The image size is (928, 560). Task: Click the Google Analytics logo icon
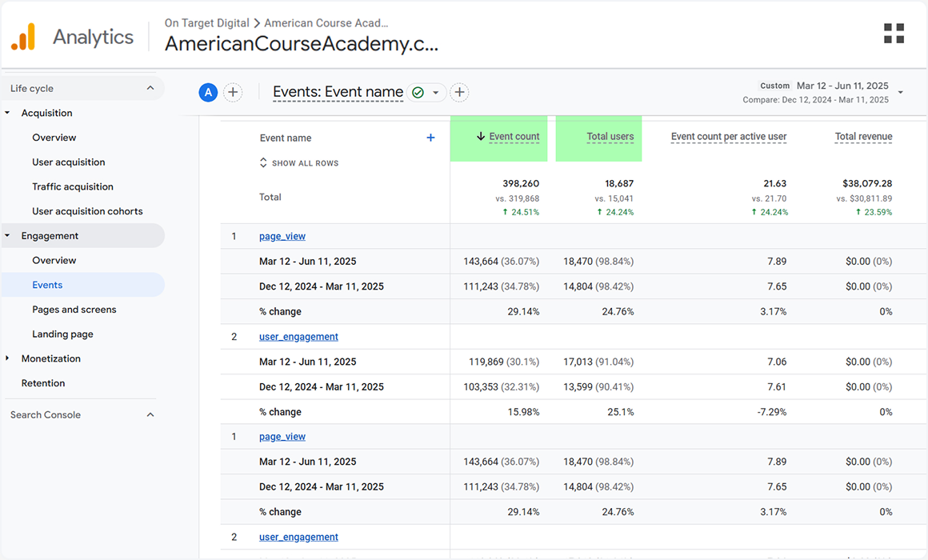(x=23, y=37)
